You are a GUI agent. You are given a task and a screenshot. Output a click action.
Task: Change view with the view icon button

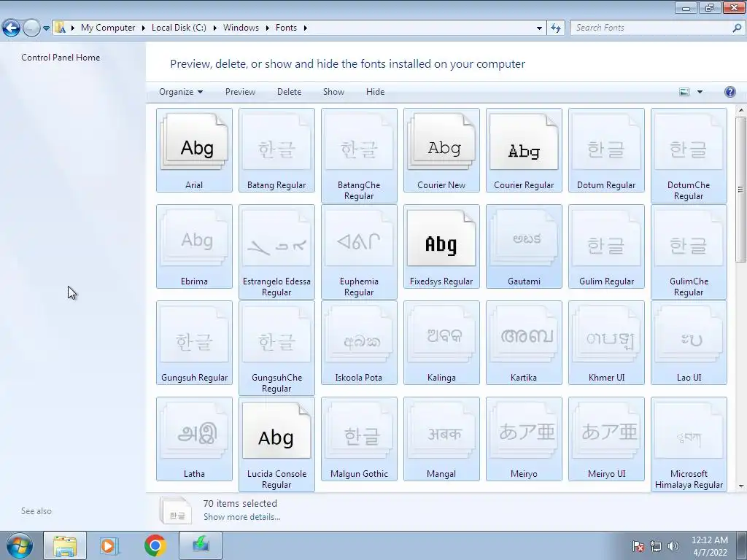tap(684, 92)
